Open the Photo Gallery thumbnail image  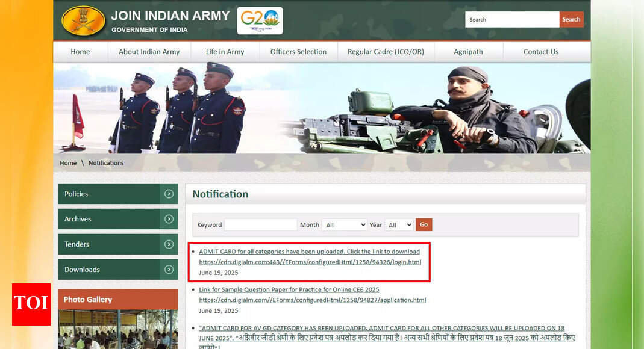117,329
